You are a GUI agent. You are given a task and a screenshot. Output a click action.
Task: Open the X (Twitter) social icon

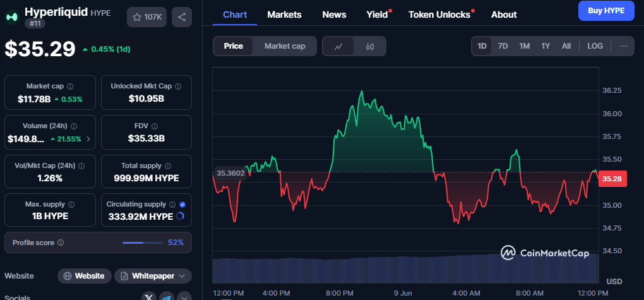(x=148, y=297)
